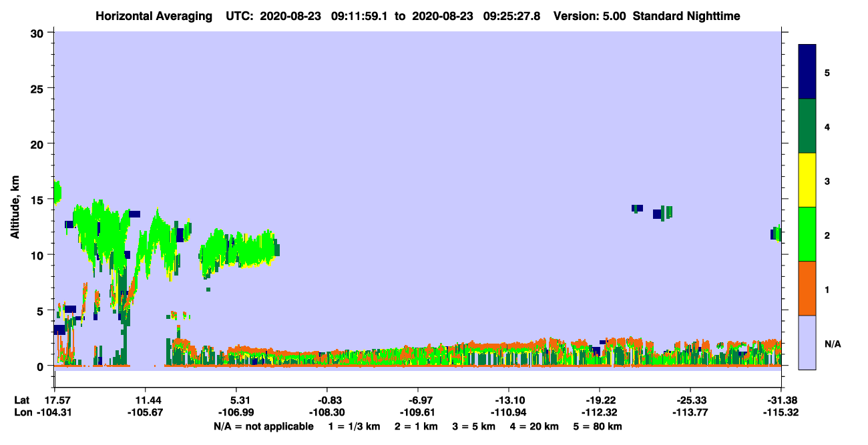Click the '1 = 1/3 km' legend text

click(353, 426)
